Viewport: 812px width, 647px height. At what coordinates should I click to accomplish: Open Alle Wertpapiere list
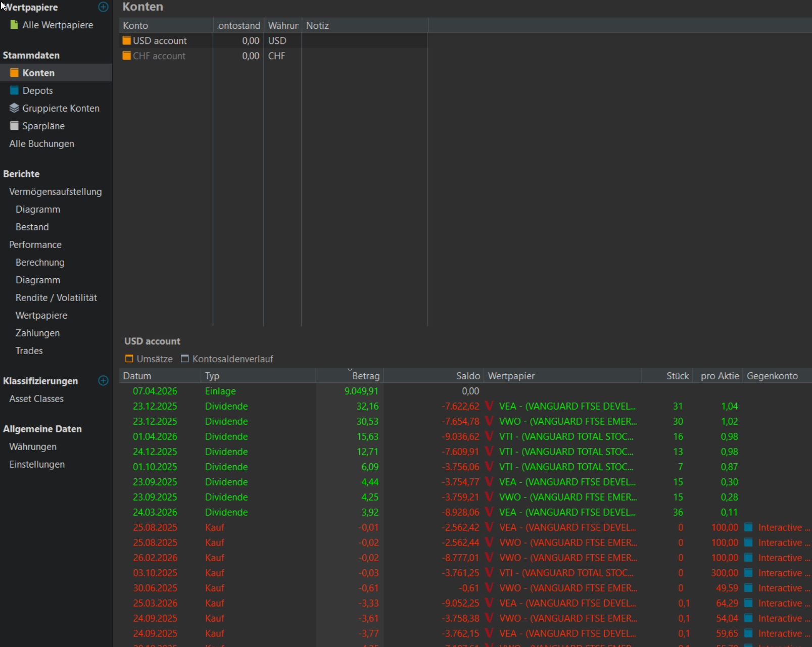point(57,25)
